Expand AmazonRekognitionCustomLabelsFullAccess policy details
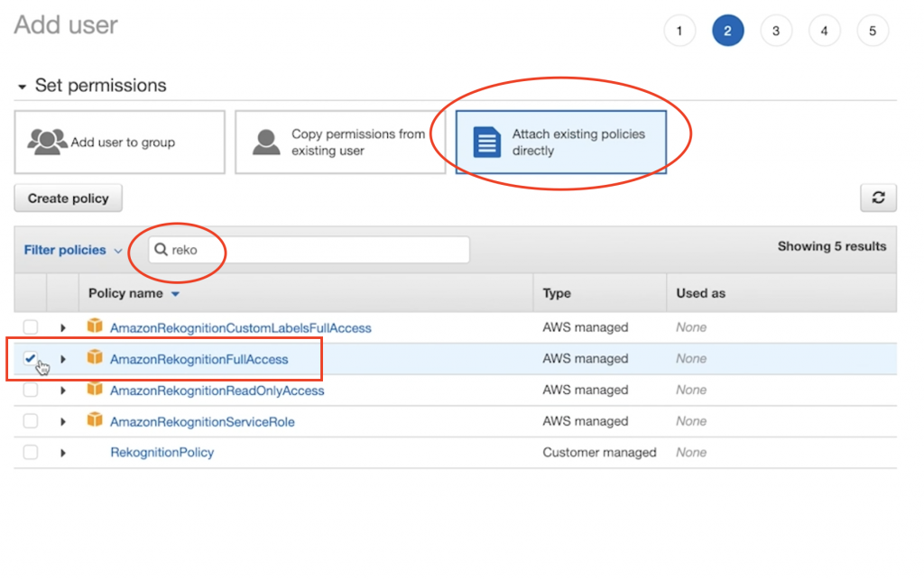Image resolution: width=924 pixels, height=579 pixels. [63, 327]
